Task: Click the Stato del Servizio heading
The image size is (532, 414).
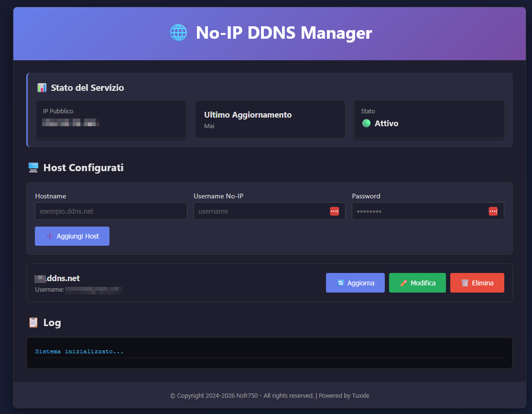Action: [x=87, y=87]
